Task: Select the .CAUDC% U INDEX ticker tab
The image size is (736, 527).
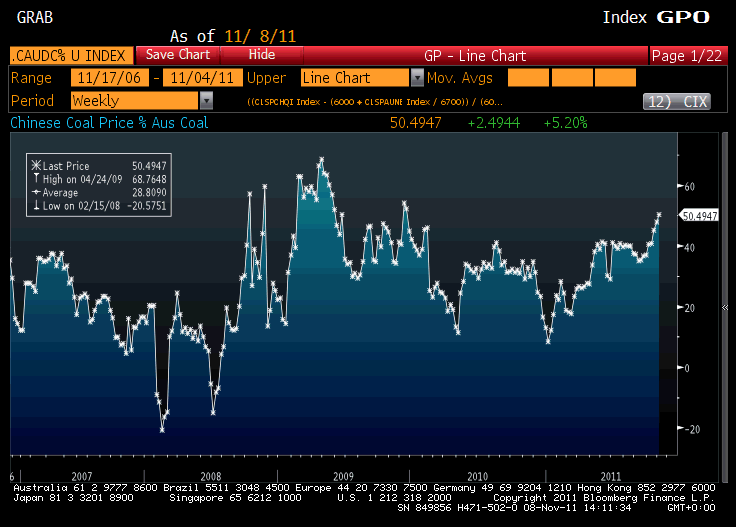Action: 71,55
